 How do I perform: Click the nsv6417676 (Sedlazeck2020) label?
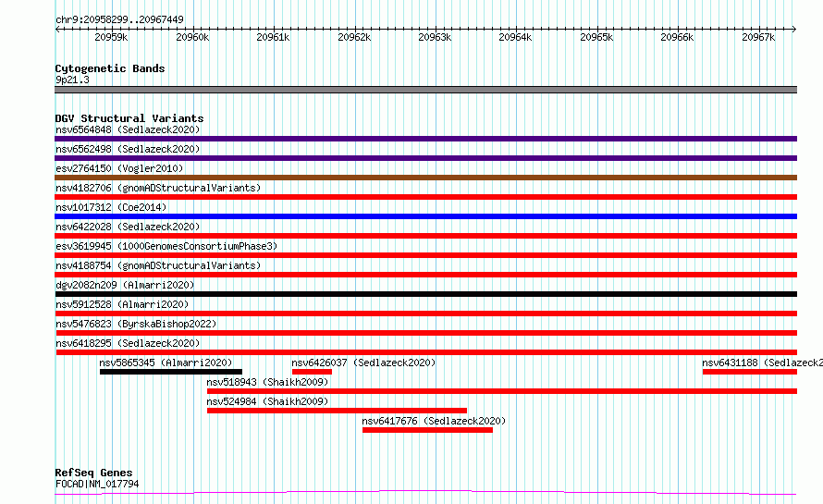click(434, 421)
